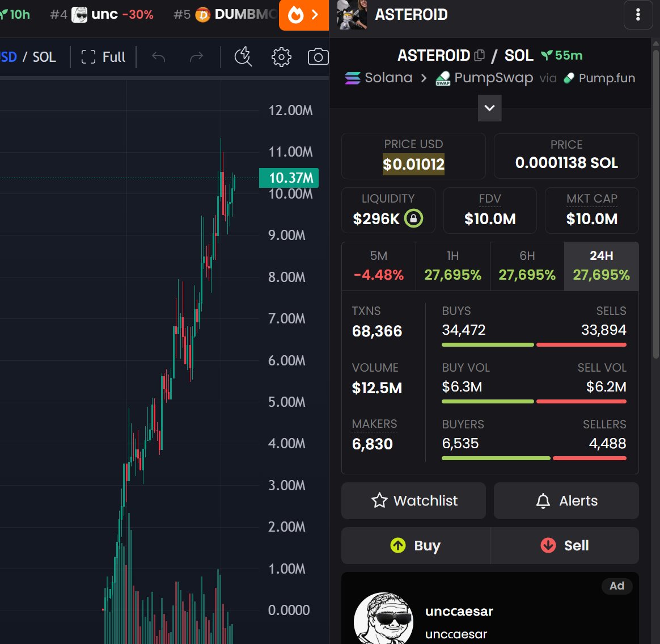Expand token details with the chevron down
Image resolution: width=660 pixels, height=644 pixels.
click(489, 108)
